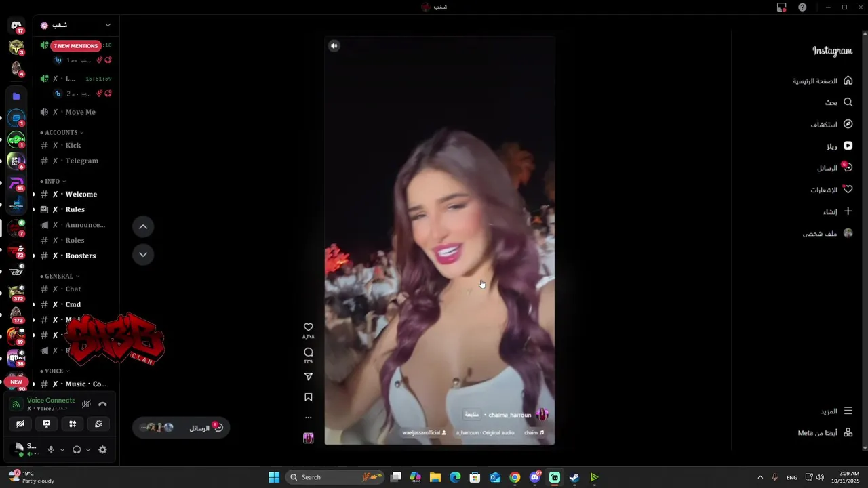Open Discord soundboard button
Viewport: 868px width, 488px height.
[x=98, y=424]
